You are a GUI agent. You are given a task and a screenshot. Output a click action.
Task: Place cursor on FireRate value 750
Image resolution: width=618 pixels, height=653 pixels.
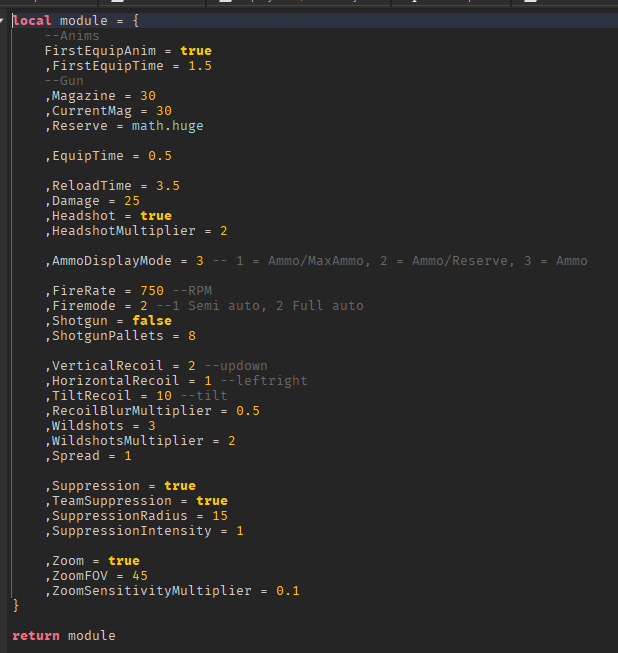pos(152,291)
